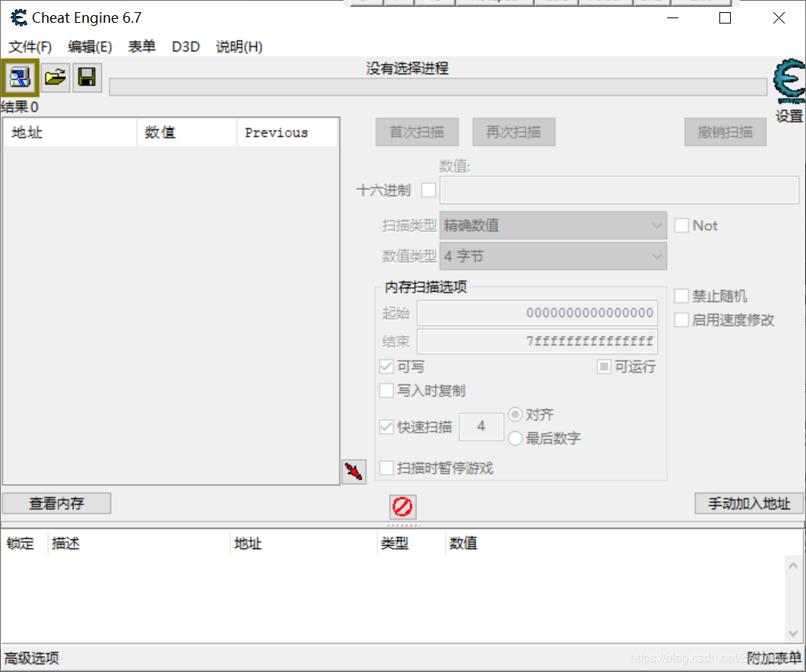Open 高级选项 in the status bar
Viewport: 806px width, 672px height.
[32, 658]
